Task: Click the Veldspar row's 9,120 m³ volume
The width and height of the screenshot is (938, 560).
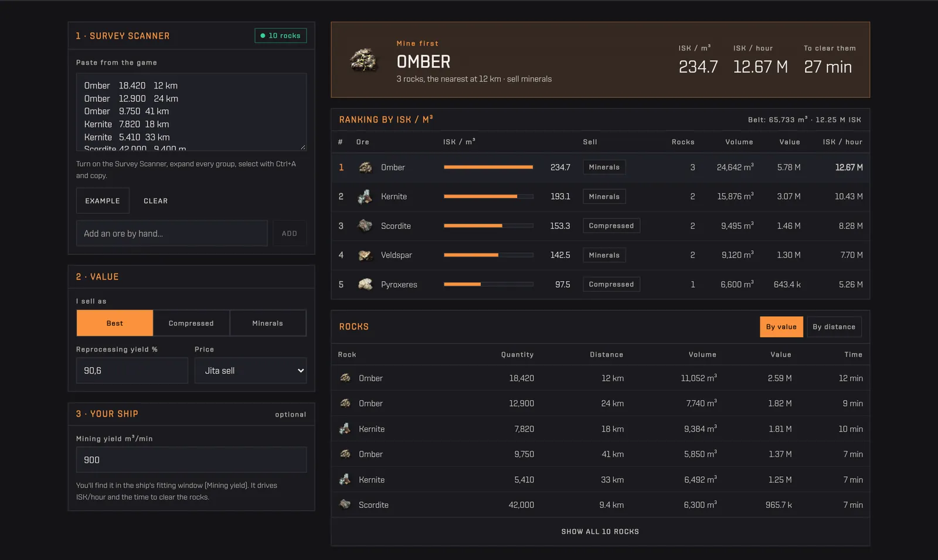Action: pos(738,255)
